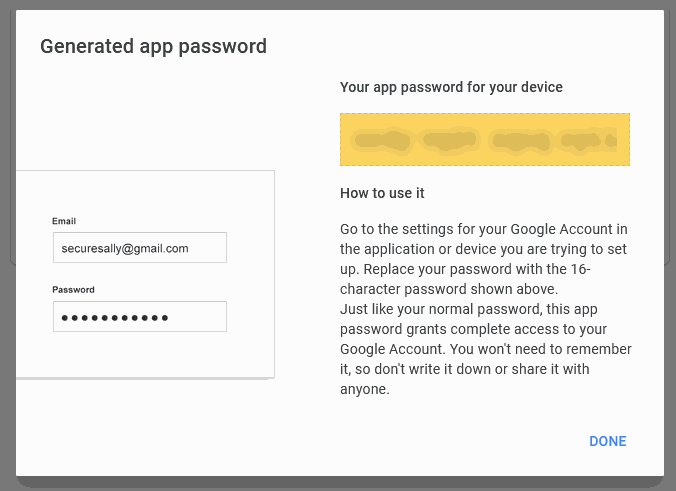This screenshot has height=491, width=676.
Task: Click "Your app password for your device" heading
Action: pyautogui.click(x=451, y=87)
